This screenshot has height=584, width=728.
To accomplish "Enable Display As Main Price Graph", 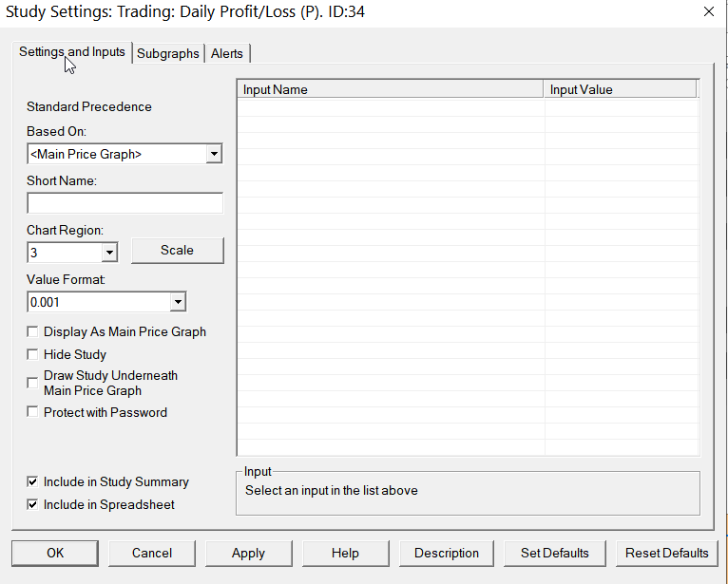I will coord(34,332).
